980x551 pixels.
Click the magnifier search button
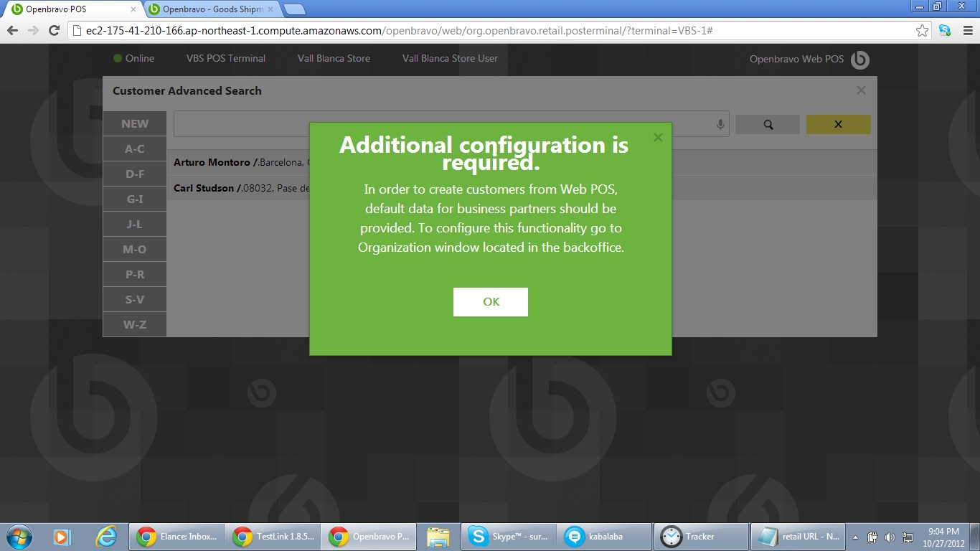[x=768, y=124]
